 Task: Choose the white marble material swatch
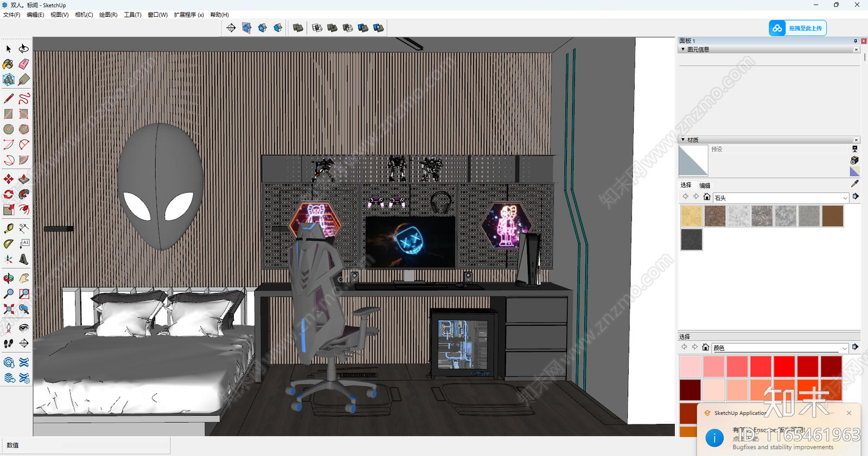738,216
